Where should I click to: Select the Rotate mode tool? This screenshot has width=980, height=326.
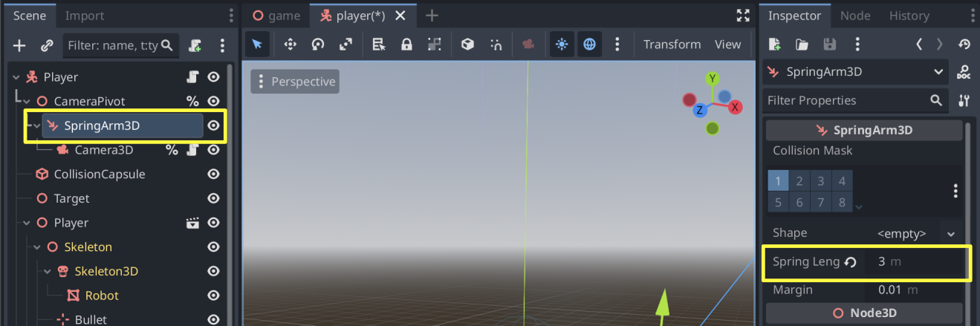click(318, 45)
